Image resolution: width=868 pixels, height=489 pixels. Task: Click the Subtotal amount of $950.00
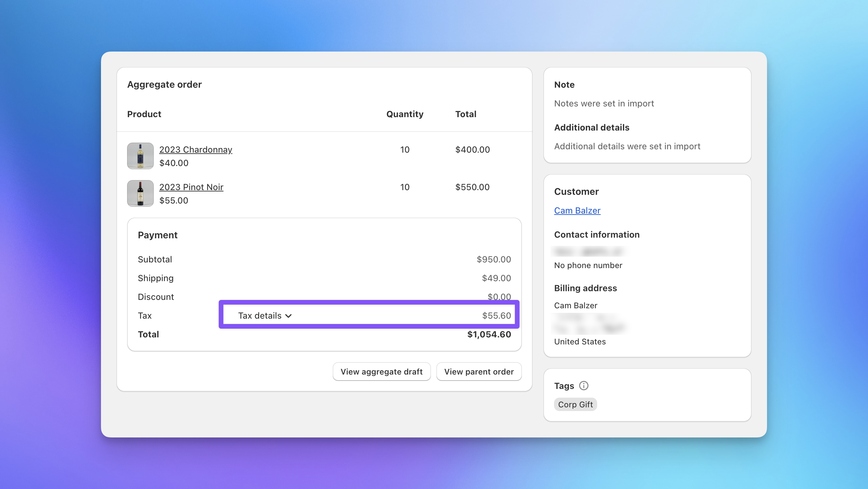[494, 259]
